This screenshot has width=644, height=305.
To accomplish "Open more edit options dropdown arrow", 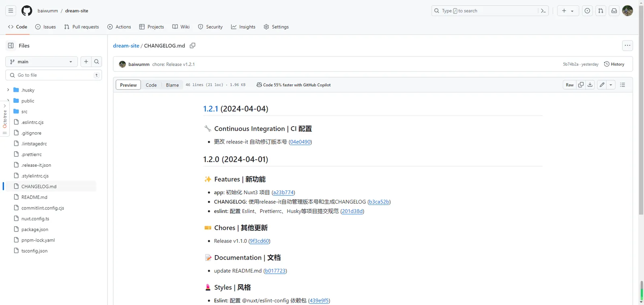I will tap(611, 85).
